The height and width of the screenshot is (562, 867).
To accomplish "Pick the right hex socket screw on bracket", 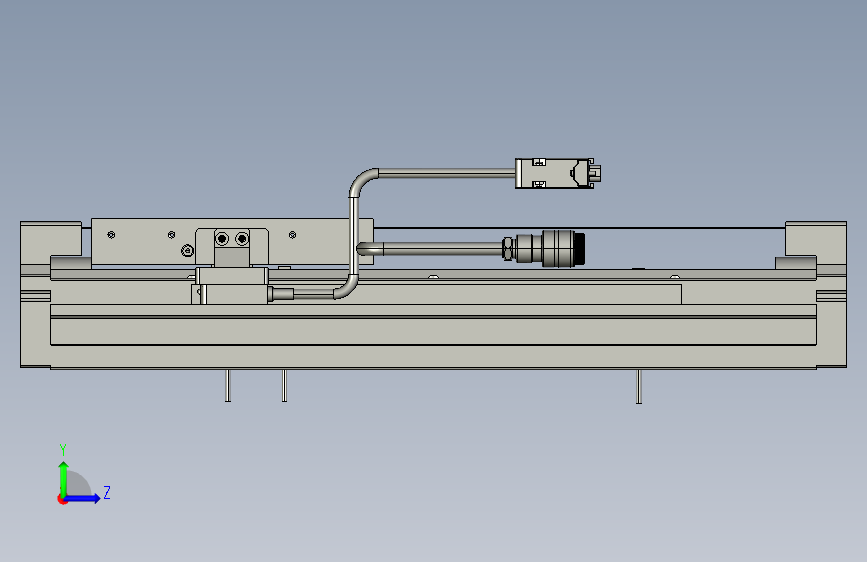I will click(x=242, y=239).
